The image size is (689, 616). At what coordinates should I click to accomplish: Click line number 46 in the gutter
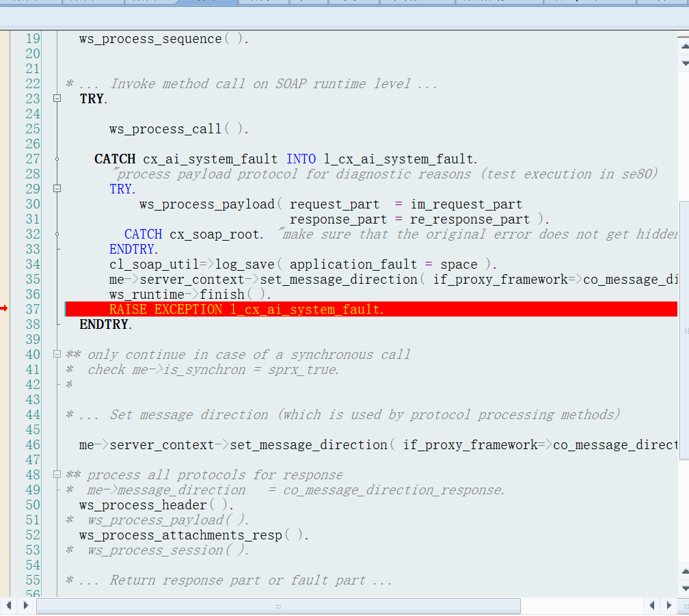(x=33, y=444)
